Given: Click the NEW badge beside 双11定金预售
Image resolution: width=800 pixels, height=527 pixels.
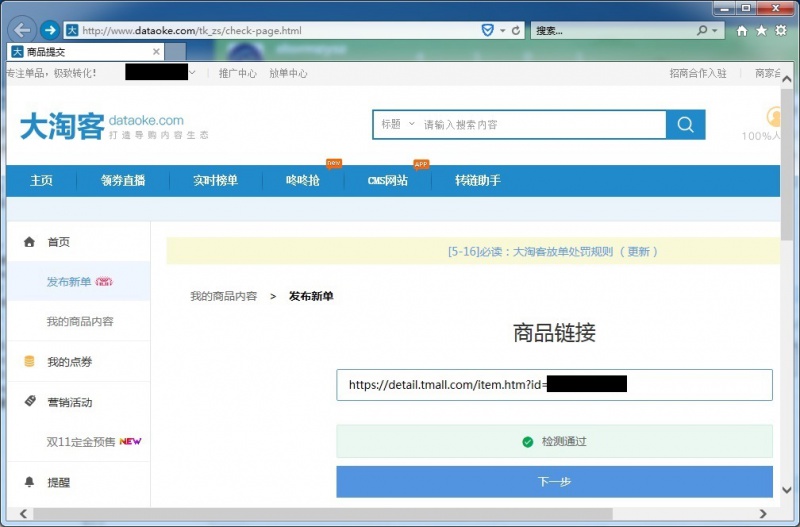Looking at the screenshot, I should (x=130, y=441).
